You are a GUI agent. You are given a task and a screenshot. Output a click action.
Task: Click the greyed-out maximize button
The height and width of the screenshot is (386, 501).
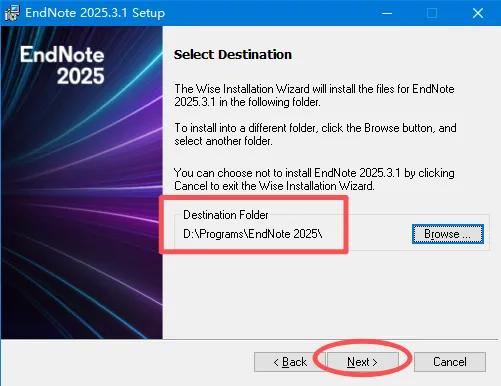[x=432, y=13]
